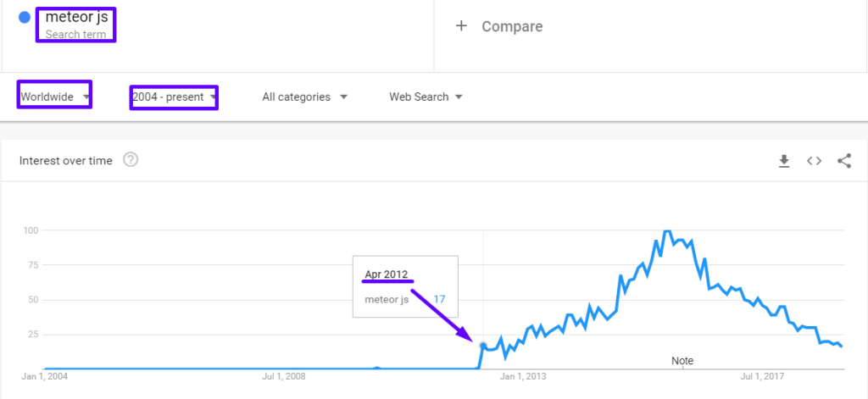The width and height of the screenshot is (868, 399).
Task: Click the plus icon to add comparison
Action: [461, 26]
